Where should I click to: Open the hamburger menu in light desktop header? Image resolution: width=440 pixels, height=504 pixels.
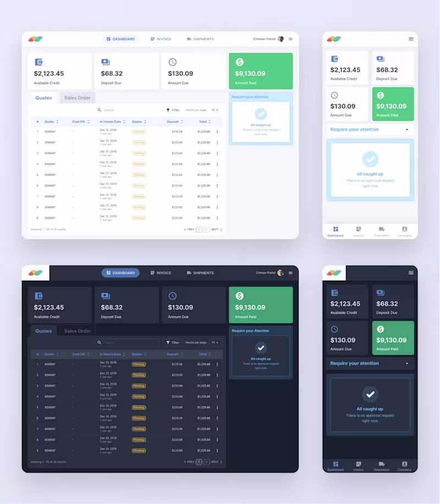tap(290, 39)
